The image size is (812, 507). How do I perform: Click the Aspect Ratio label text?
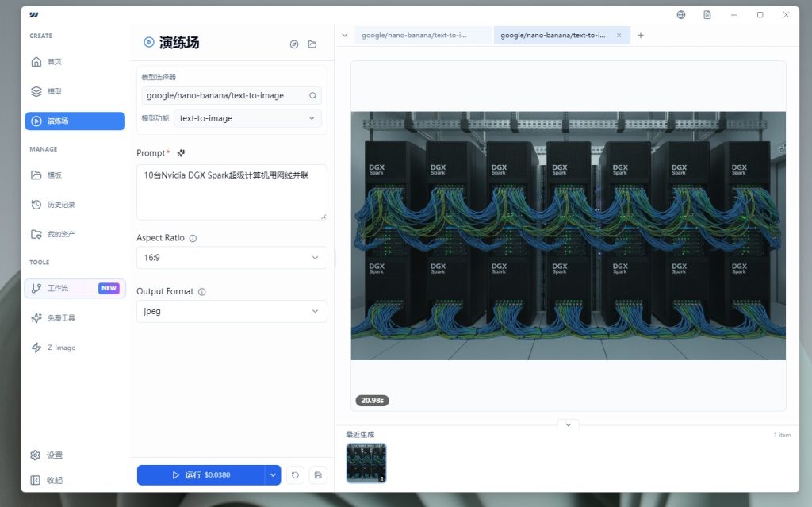[x=160, y=238]
